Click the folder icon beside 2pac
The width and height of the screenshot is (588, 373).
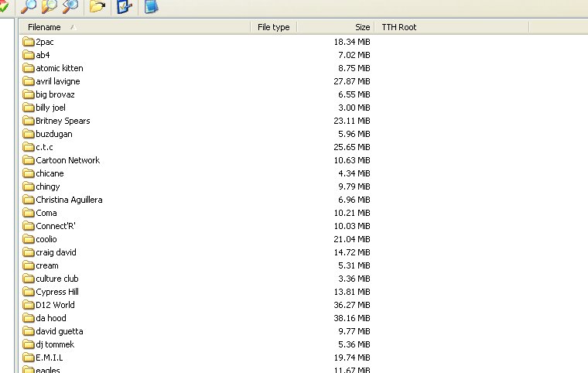click(x=29, y=42)
